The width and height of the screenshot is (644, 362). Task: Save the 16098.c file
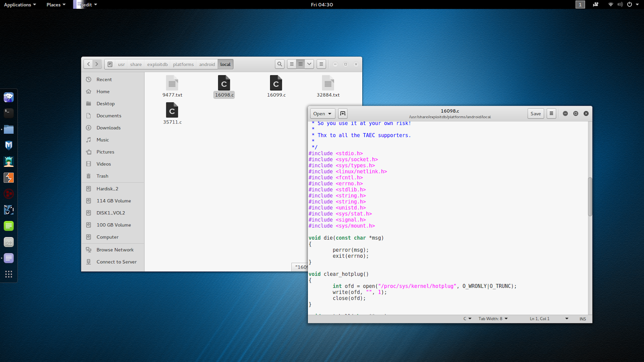(535, 113)
